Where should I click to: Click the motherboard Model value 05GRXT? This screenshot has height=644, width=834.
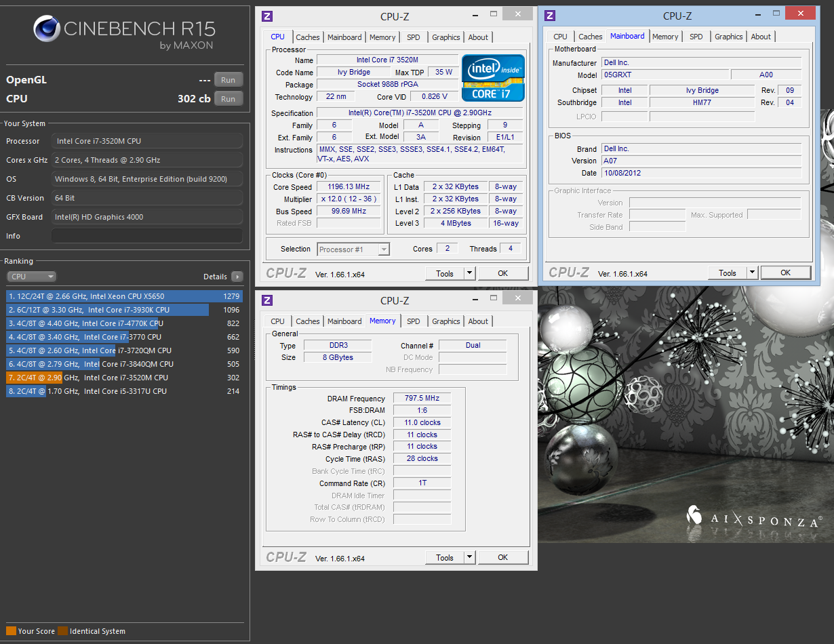(x=665, y=75)
